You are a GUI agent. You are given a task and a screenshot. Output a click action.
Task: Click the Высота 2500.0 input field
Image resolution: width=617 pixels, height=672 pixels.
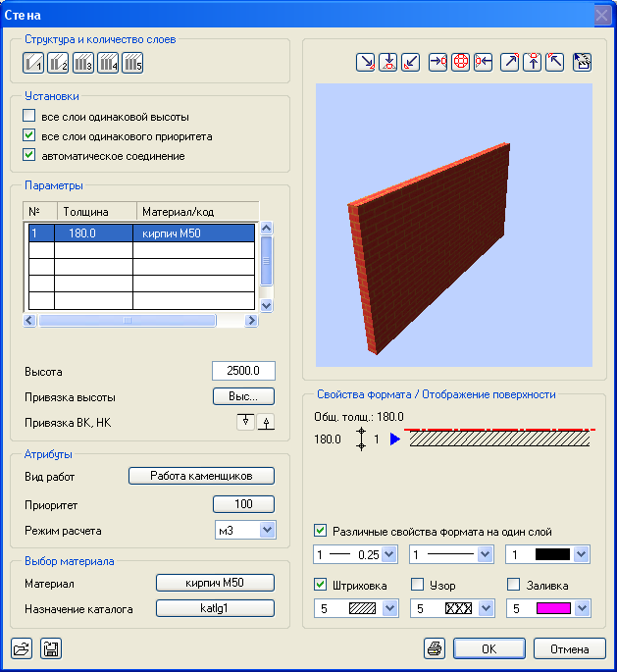click(243, 371)
